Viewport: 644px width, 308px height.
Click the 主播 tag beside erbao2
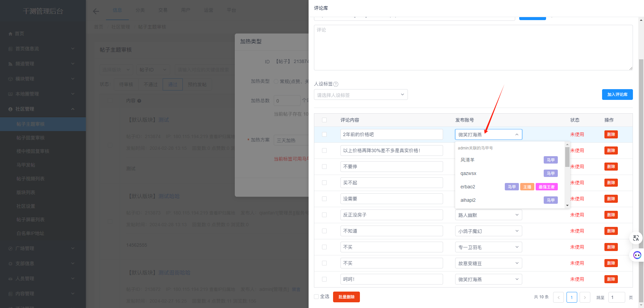[x=527, y=187]
